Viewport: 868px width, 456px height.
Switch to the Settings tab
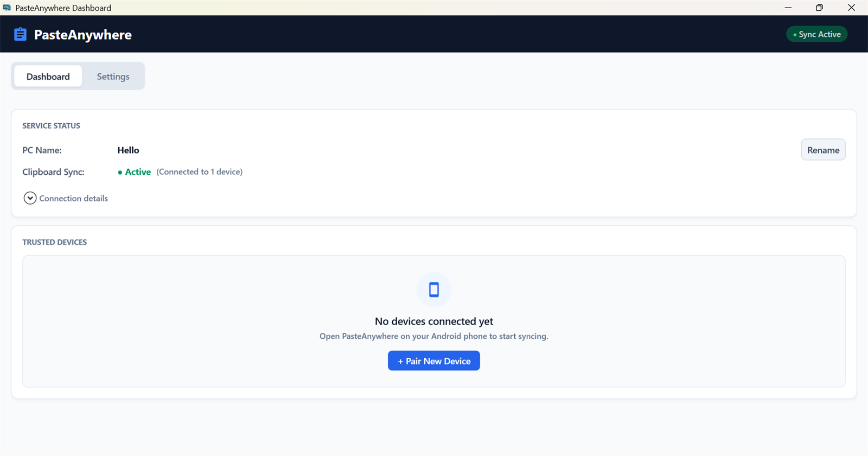(x=113, y=77)
